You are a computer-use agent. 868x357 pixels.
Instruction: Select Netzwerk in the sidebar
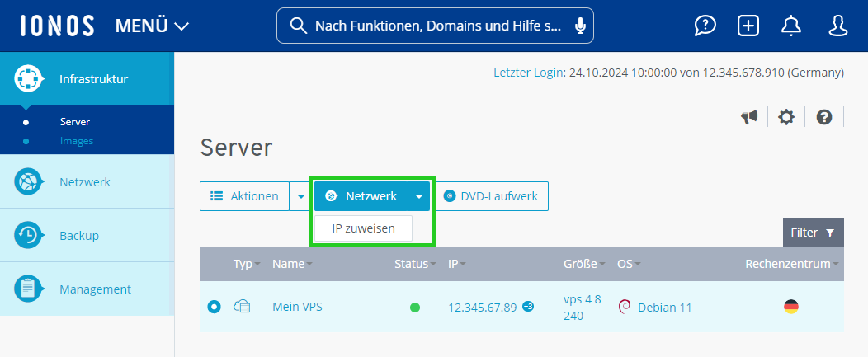[x=87, y=181]
